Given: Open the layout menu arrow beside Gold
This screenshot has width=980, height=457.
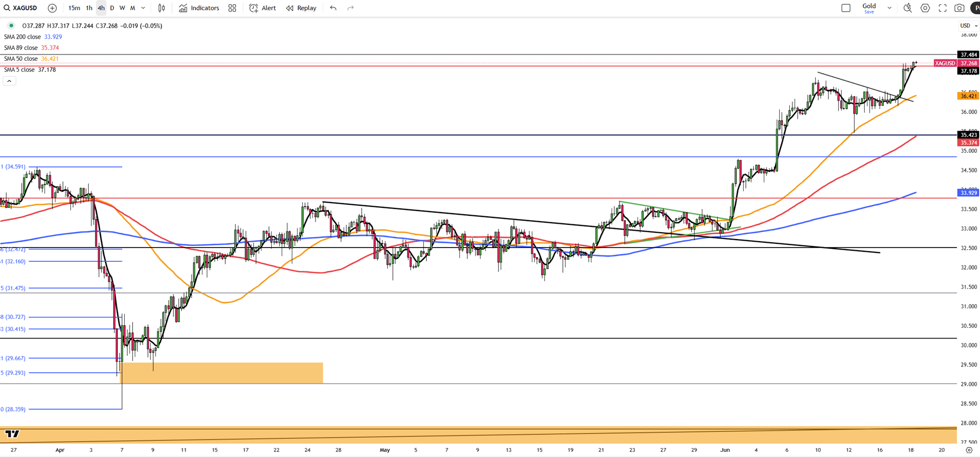Looking at the screenshot, I should [889, 8].
